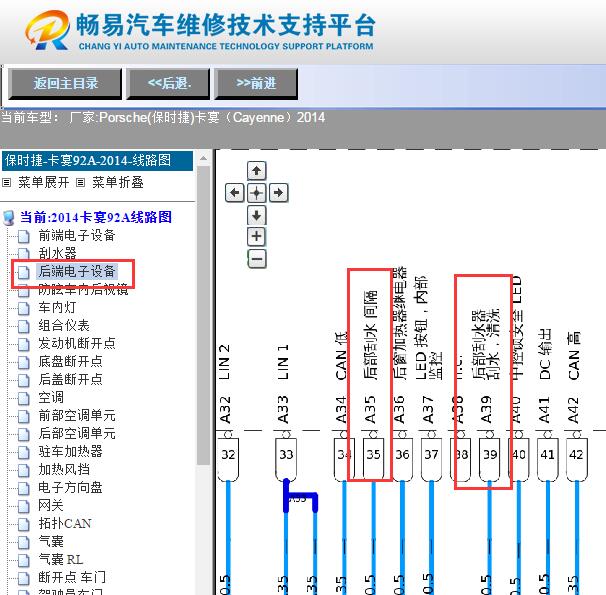Pan diagram down with arrow icon
Image resolution: width=606 pixels, height=595 pixels.
(x=257, y=215)
